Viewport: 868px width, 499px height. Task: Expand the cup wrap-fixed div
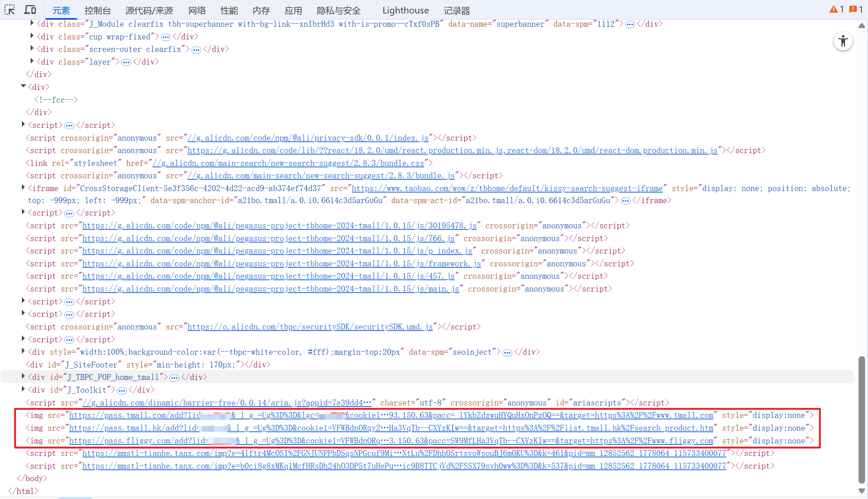32,36
